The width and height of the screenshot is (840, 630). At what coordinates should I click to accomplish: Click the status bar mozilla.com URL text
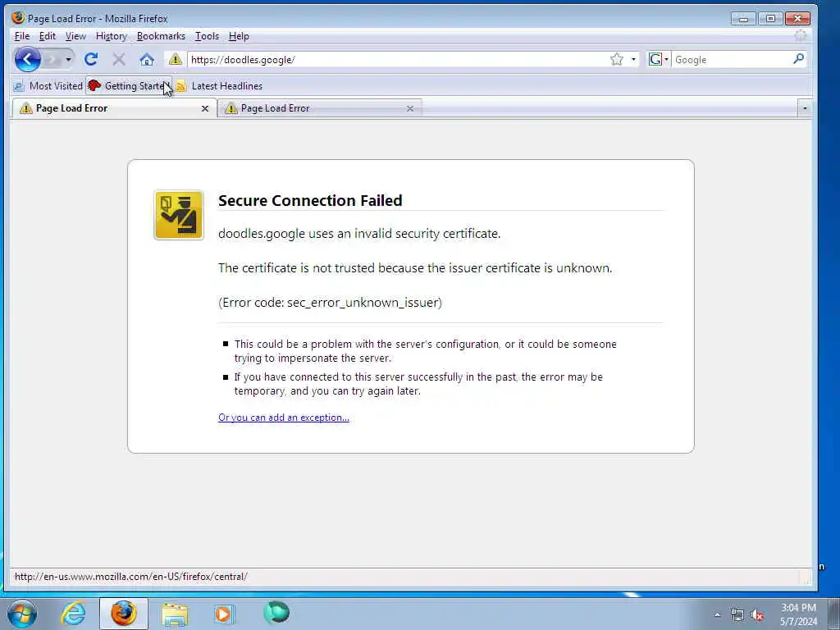[x=130, y=577]
